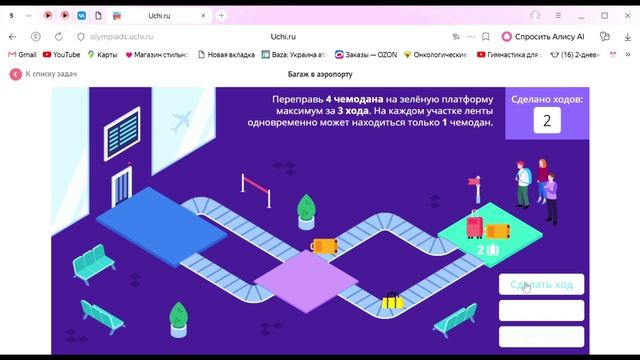Click the moves counter showing 2
Viewport: 640px width, 360px height.
[547, 120]
